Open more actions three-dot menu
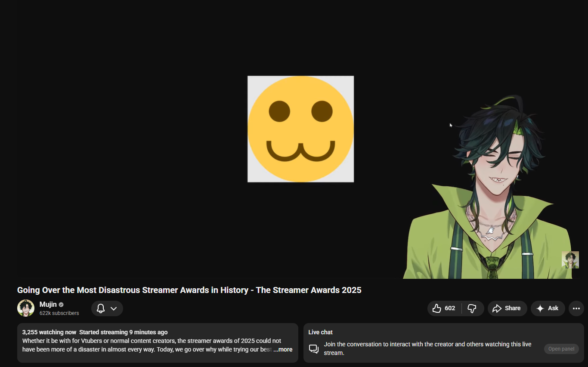 (x=576, y=308)
